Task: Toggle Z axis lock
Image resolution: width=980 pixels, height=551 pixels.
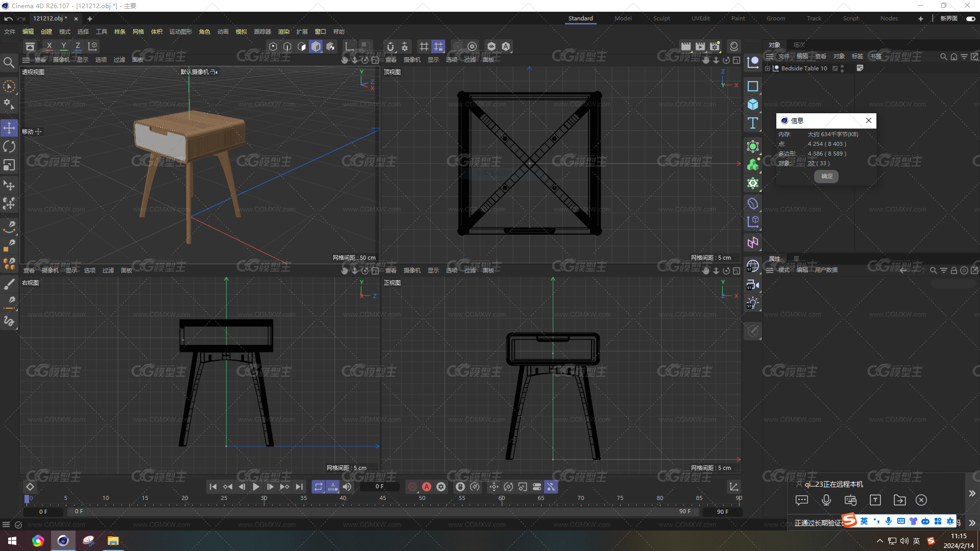Action: tap(78, 46)
